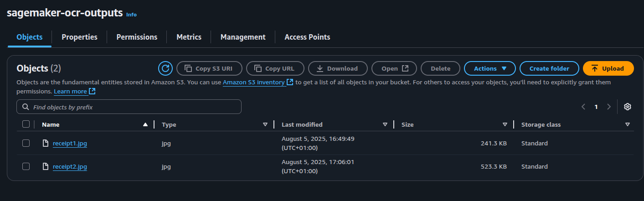Focus the Find objects by prefix field
The height and width of the screenshot is (201, 644).
(129, 107)
